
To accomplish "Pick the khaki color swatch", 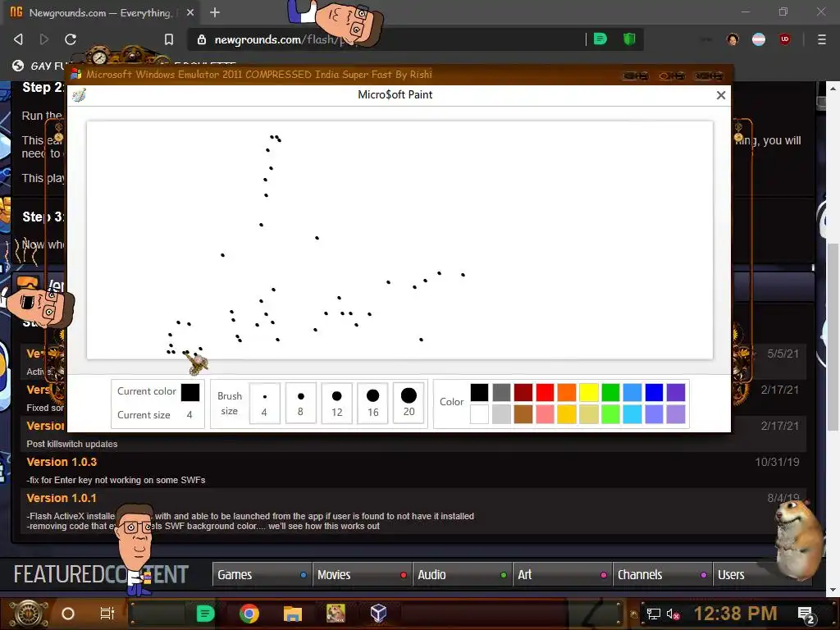I will [589, 414].
